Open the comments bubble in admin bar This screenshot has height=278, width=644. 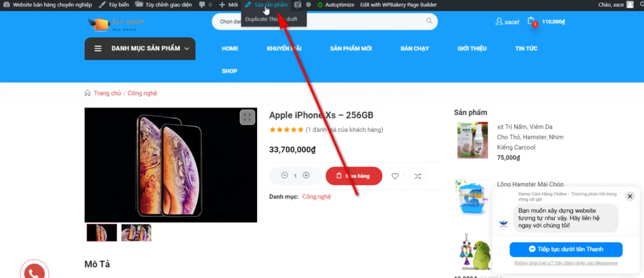tap(205, 5)
